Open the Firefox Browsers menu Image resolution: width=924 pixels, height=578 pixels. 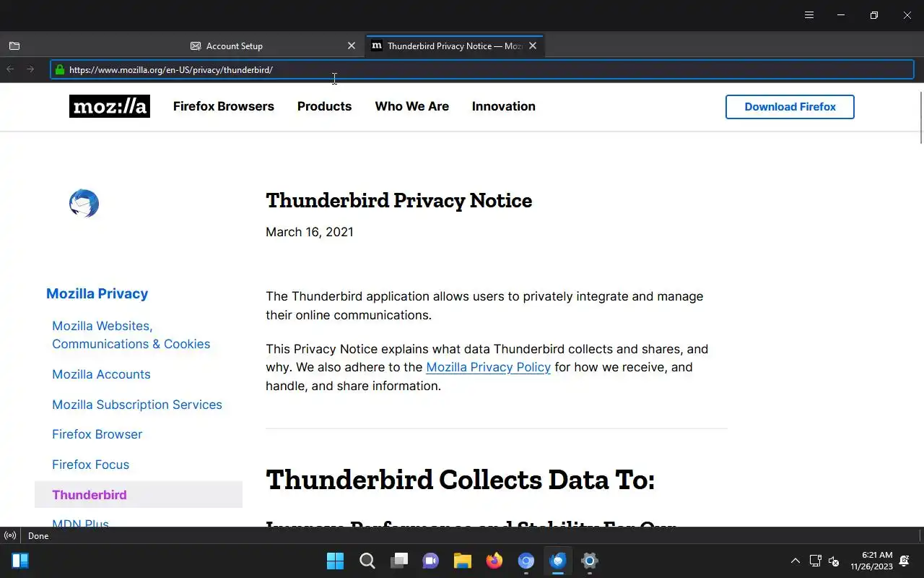[224, 106]
